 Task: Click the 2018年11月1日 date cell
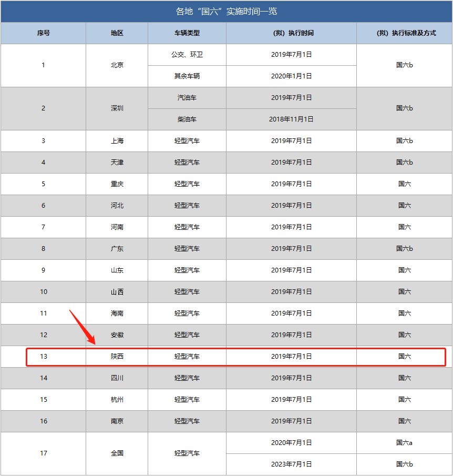(x=291, y=119)
